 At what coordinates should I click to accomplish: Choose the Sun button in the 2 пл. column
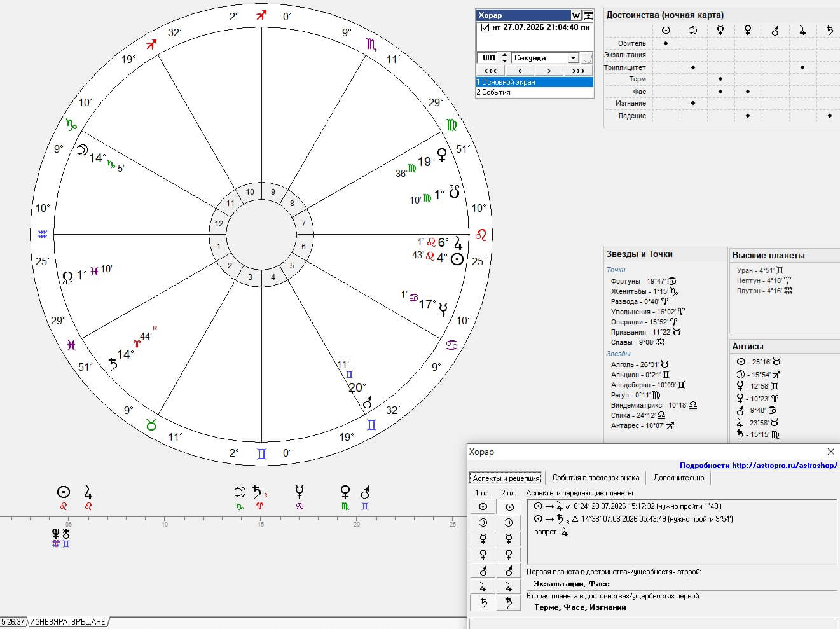(x=509, y=507)
